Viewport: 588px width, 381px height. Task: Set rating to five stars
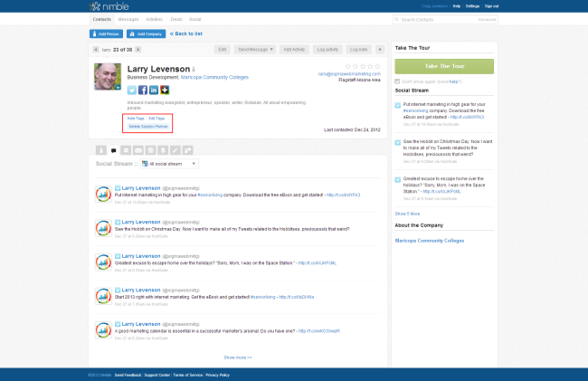[377, 66]
